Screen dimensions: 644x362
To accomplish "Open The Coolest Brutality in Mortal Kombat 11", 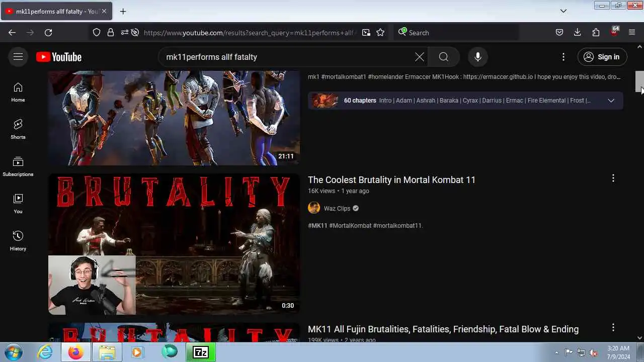I will pos(391,179).
